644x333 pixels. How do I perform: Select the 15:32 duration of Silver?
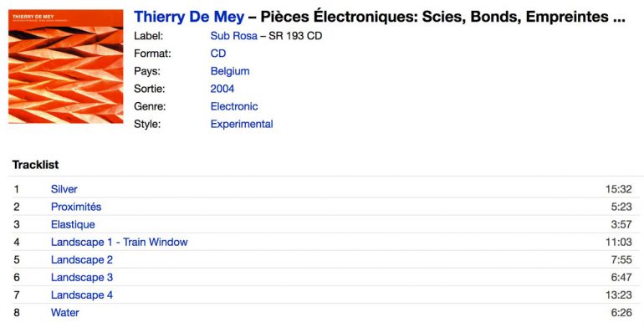(619, 189)
